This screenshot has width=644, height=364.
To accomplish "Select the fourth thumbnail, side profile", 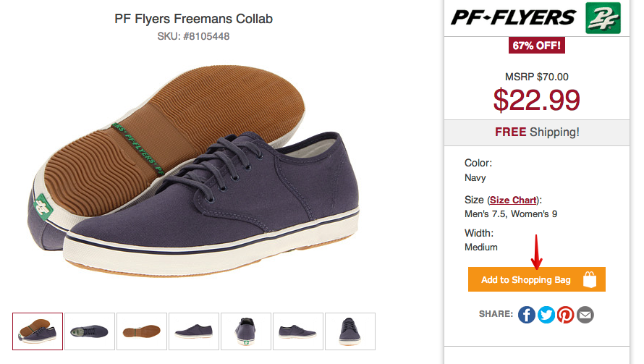I will click(194, 331).
